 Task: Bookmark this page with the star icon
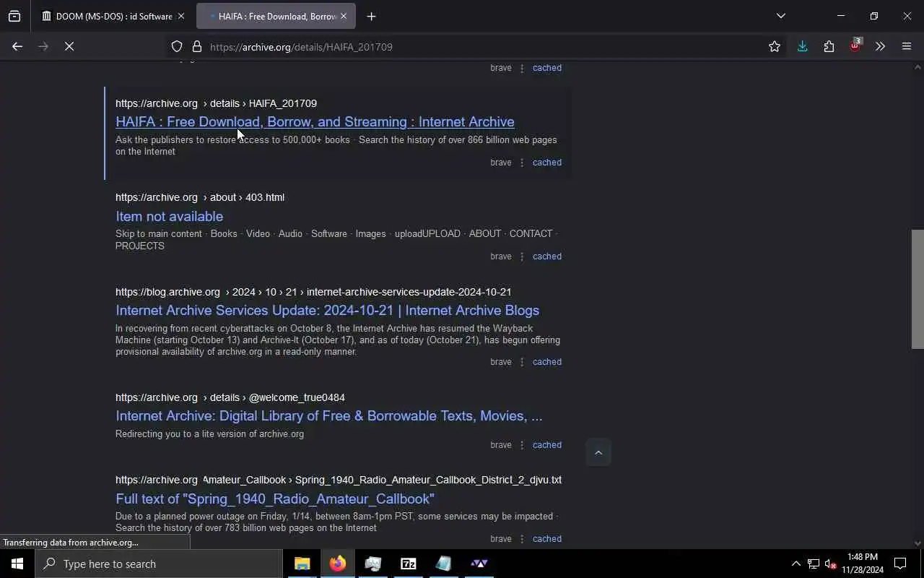coord(775,46)
